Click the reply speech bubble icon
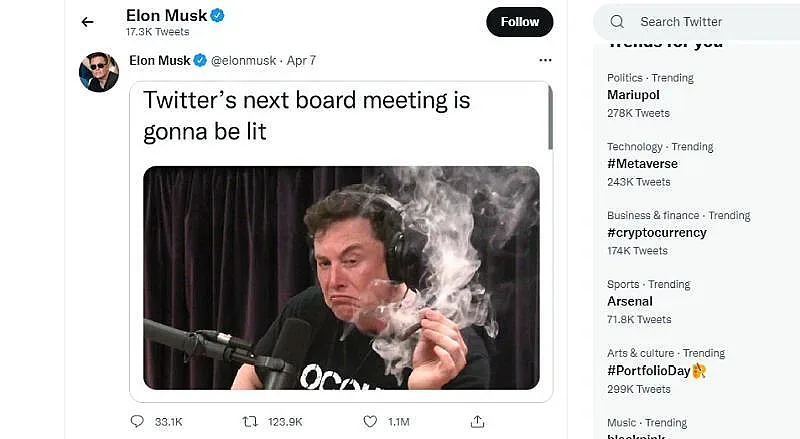This screenshot has width=800, height=439. (x=137, y=421)
